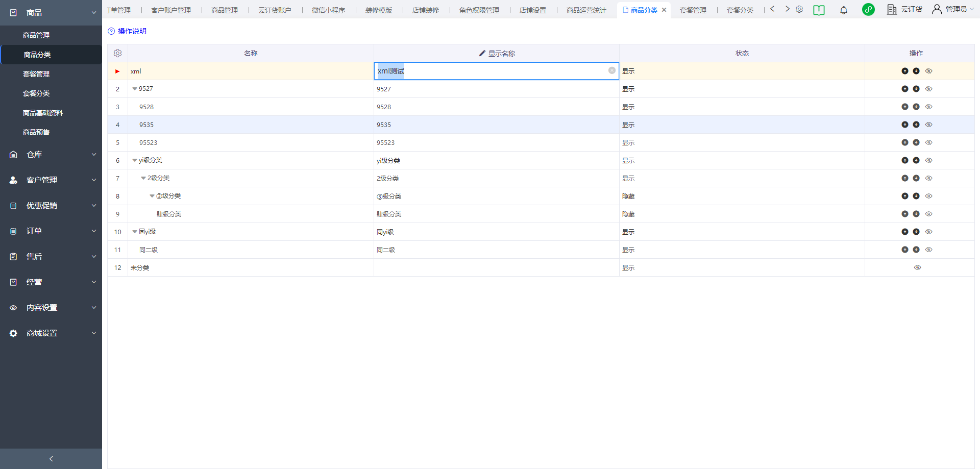Click the 操作说明 help question icon
Viewport: 980px width, 469px height.
pyautogui.click(x=111, y=31)
